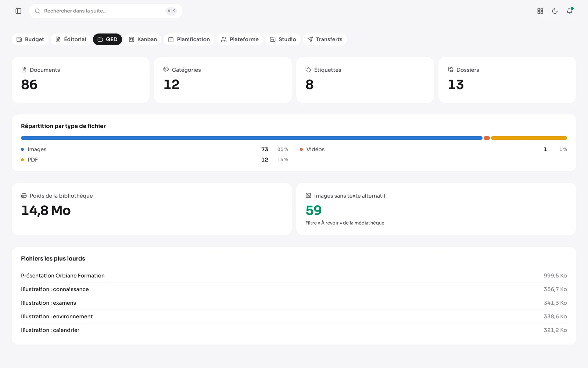Switch to dark mode moon icon

tap(555, 11)
